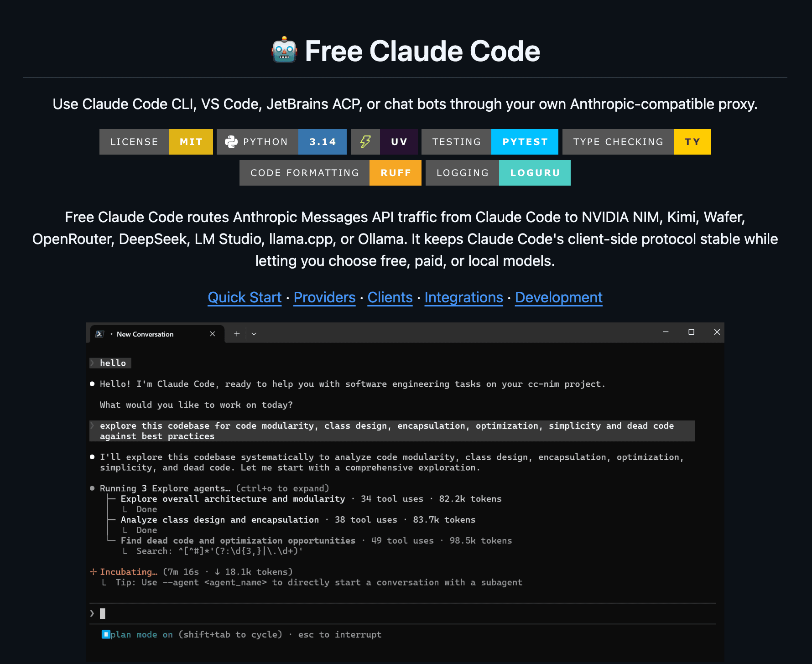Select the New Conversation tab
Screen dimensions: 812x664
coord(157,334)
